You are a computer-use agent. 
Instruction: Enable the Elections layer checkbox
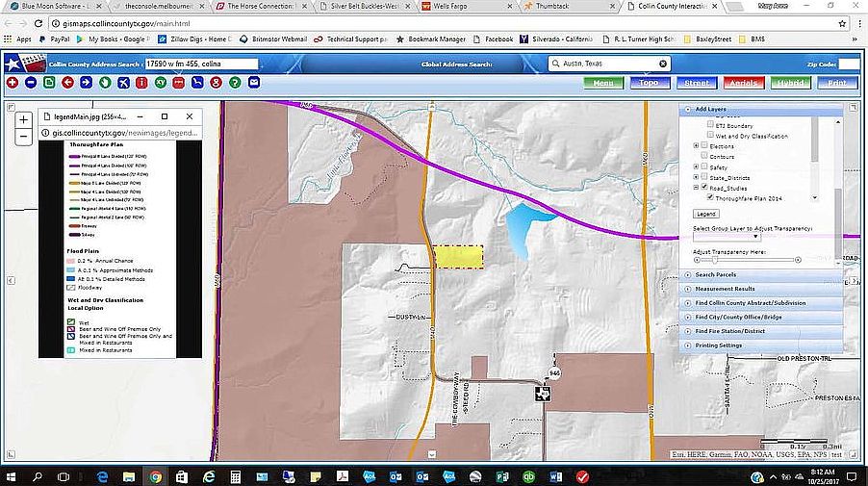pyautogui.click(x=704, y=145)
